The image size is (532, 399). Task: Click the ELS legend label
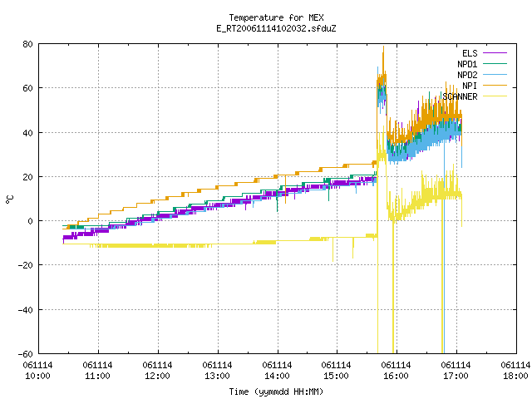click(x=470, y=53)
